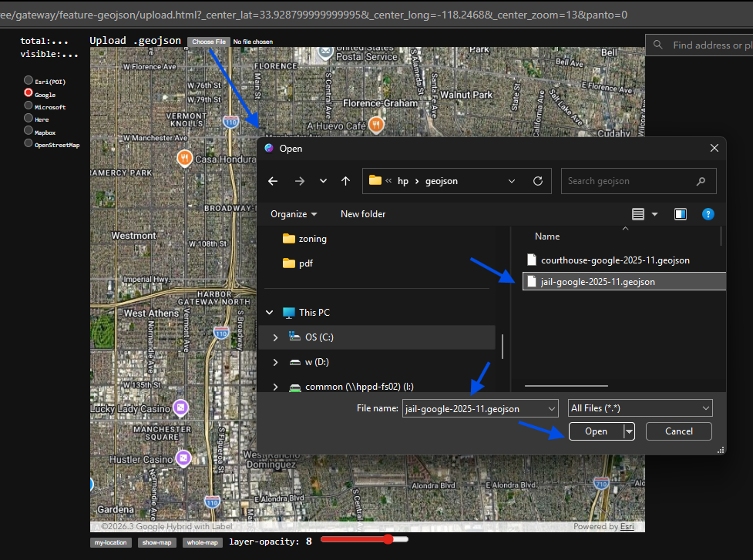Collapse the This PC tree node

point(270,313)
